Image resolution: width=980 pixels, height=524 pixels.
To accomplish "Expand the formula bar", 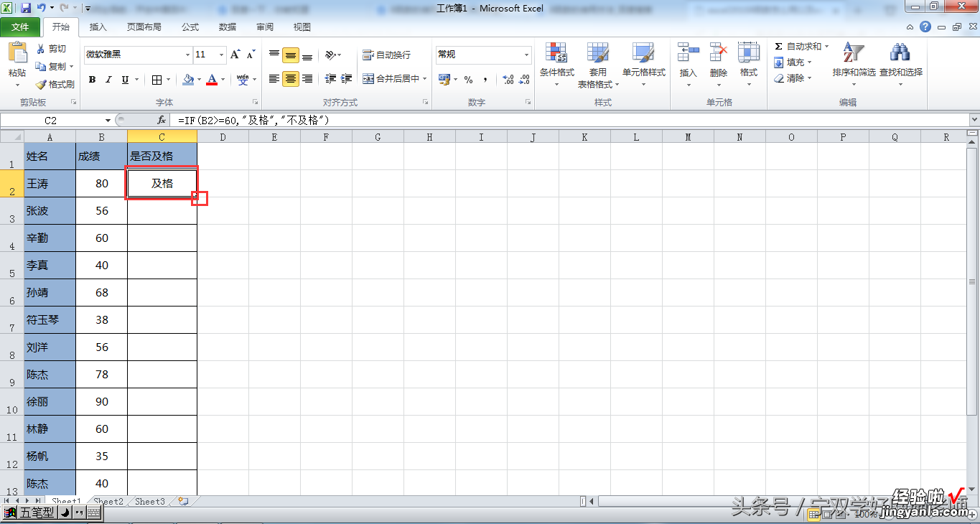I will (974, 120).
